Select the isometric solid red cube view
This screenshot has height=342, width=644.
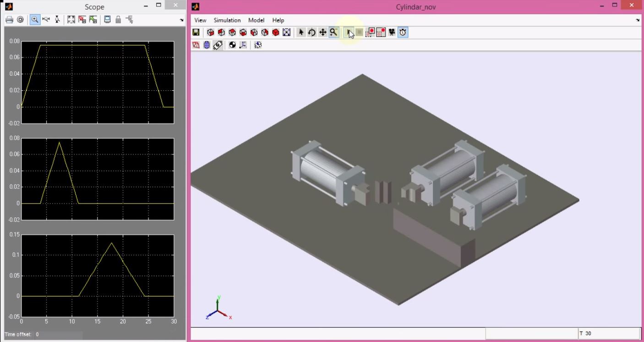click(276, 33)
